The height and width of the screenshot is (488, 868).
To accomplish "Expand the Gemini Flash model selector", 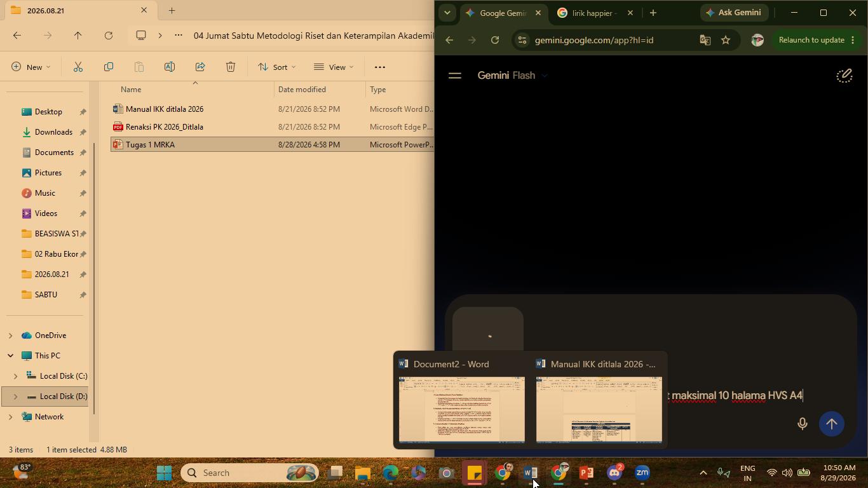I will point(513,76).
